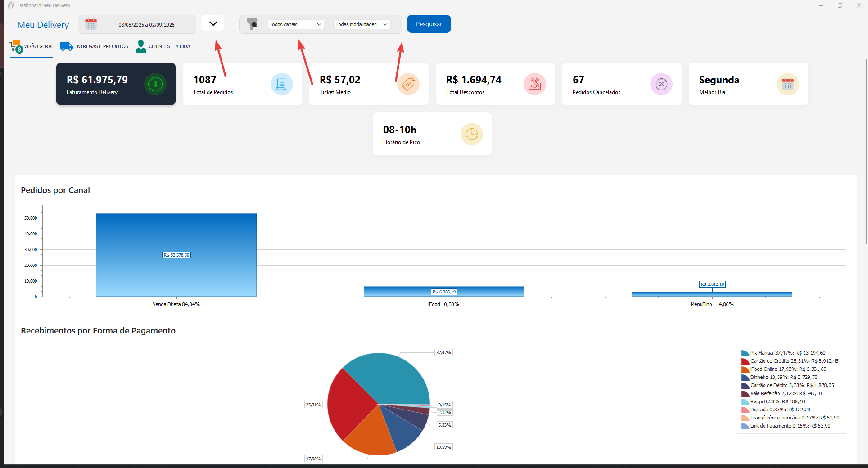868x468 pixels.
Task: Click the X icon on Pedidos Cancelados
Action: pyautogui.click(x=661, y=84)
